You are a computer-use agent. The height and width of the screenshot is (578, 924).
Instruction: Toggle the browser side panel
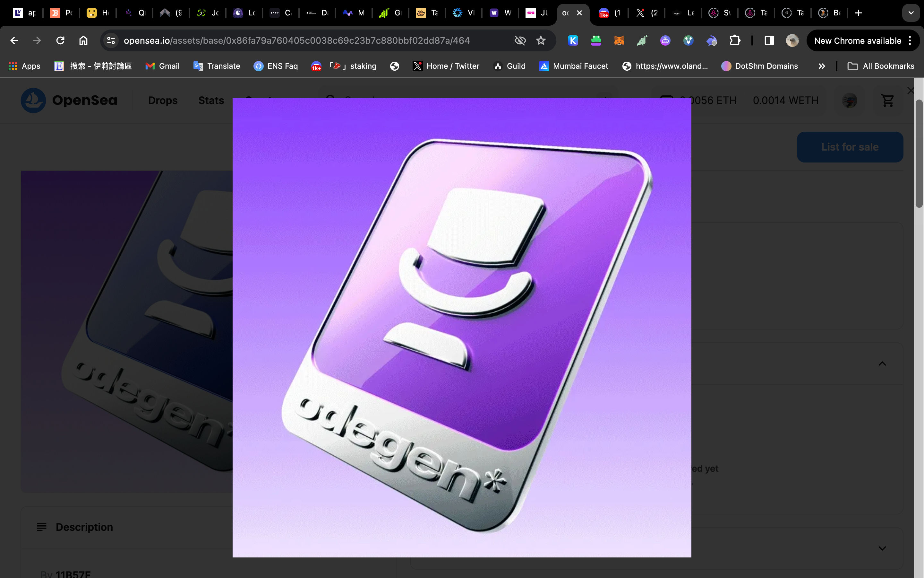pyautogui.click(x=769, y=40)
